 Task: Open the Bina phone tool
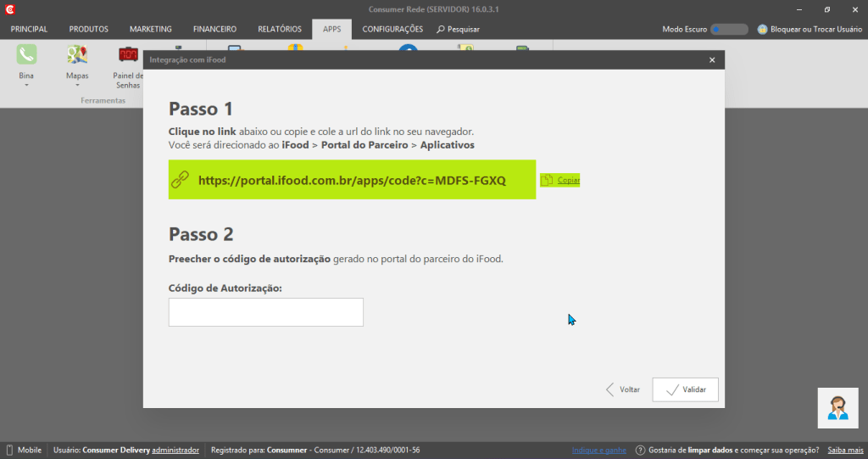pyautogui.click(x=26, y=55)
